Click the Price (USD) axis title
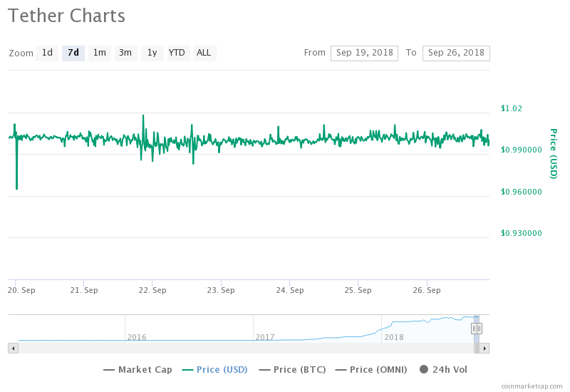Screen dimensions: 570x392 [554, 153]
